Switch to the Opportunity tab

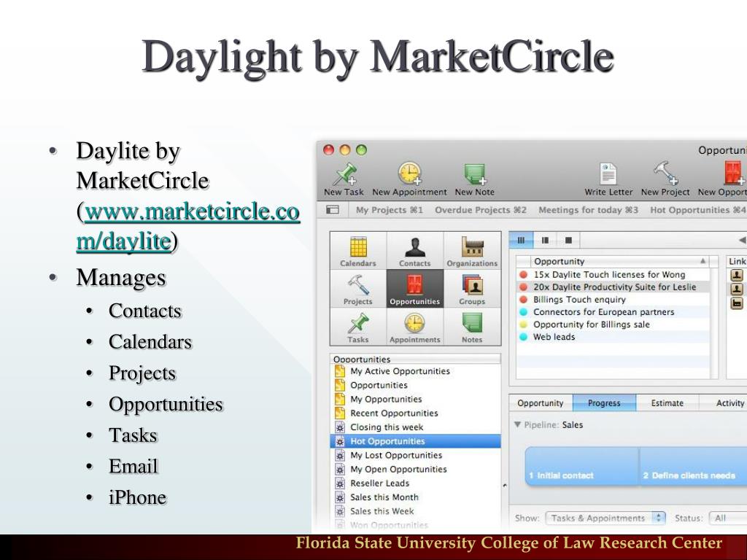[541, 402]
